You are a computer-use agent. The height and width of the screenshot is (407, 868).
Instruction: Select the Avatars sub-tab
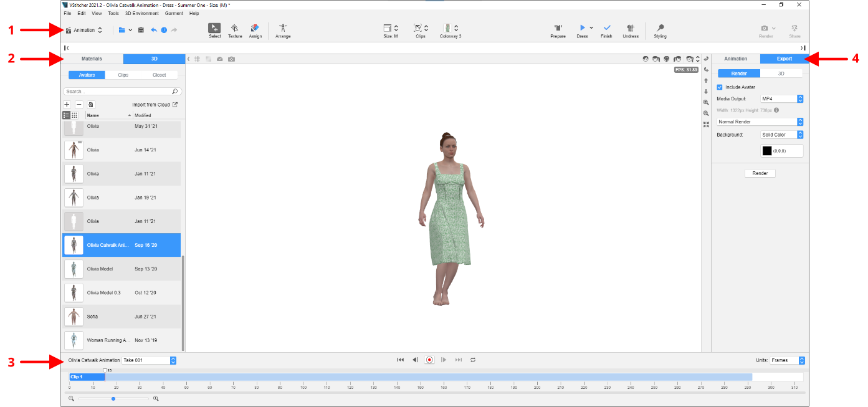[87, 75]
